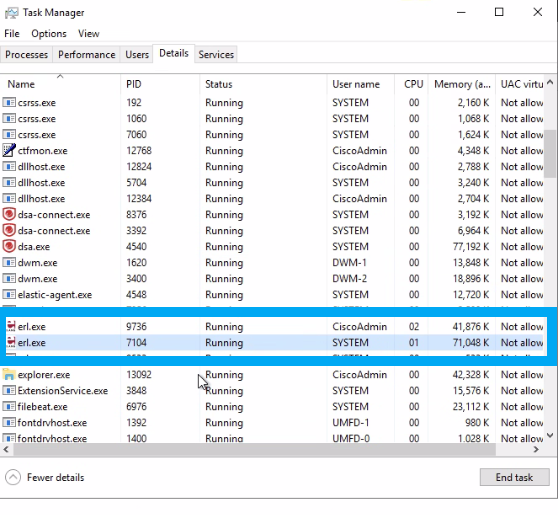The width and height of the screenshot is (558, 515).
Task: Click Erlang icon of erl.exe PID 7104
Action: [x=11, y=342]
